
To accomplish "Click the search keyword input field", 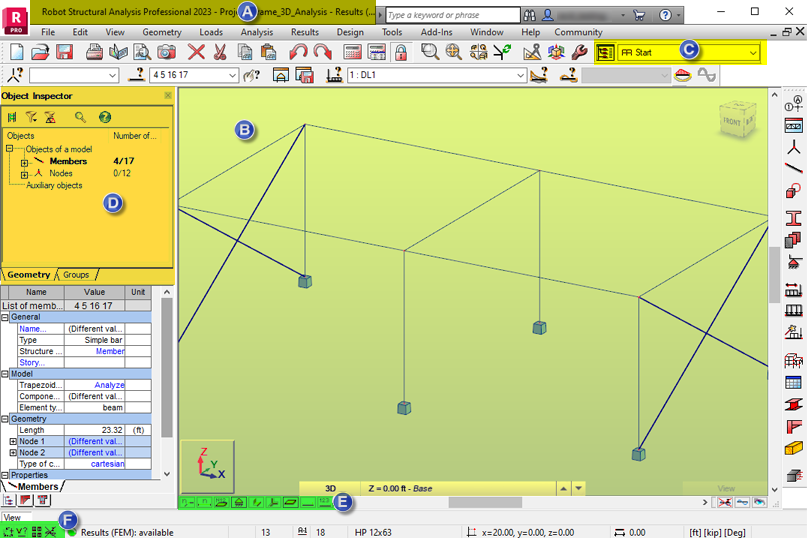I will (453, 15).
